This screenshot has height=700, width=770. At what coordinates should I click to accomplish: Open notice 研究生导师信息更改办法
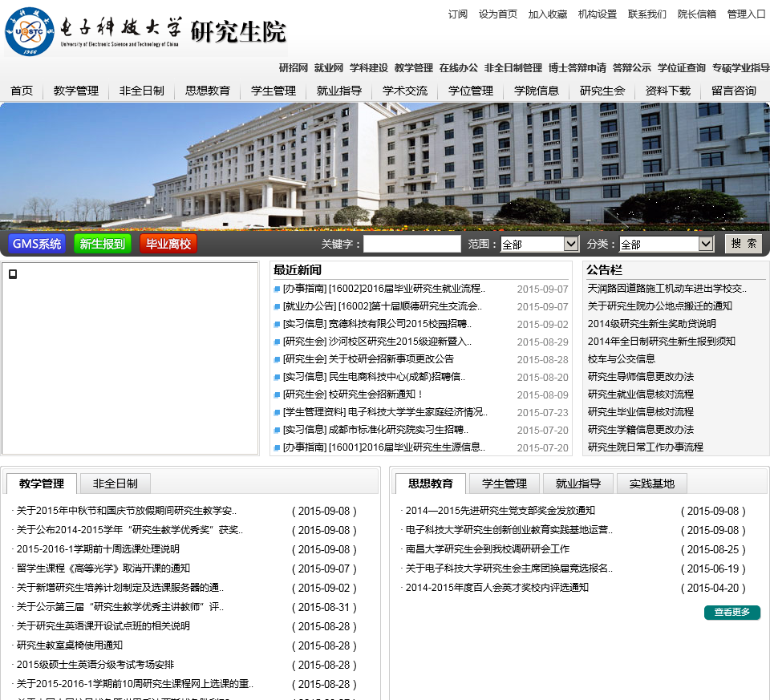(x=641, y=377)
